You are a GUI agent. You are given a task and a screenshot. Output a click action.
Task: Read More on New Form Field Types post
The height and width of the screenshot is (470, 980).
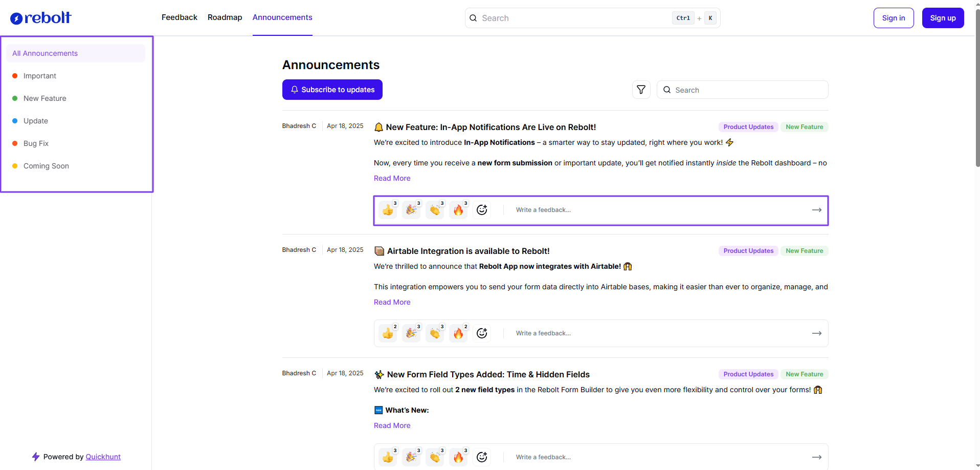tap(392, 425)
